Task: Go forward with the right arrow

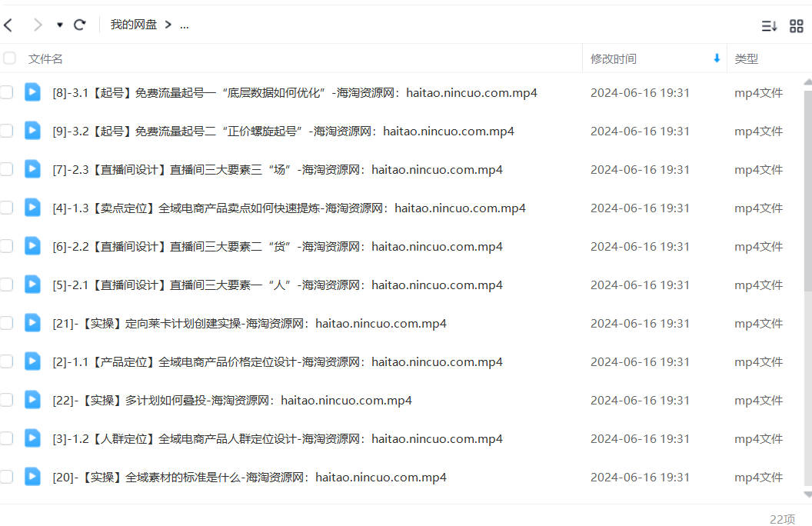Action: (x=37, y=25)
